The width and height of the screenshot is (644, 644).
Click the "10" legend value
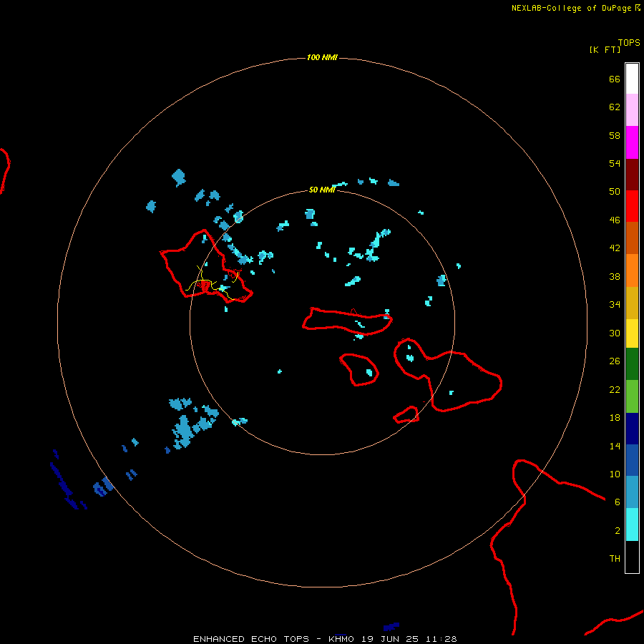(615, 474)
